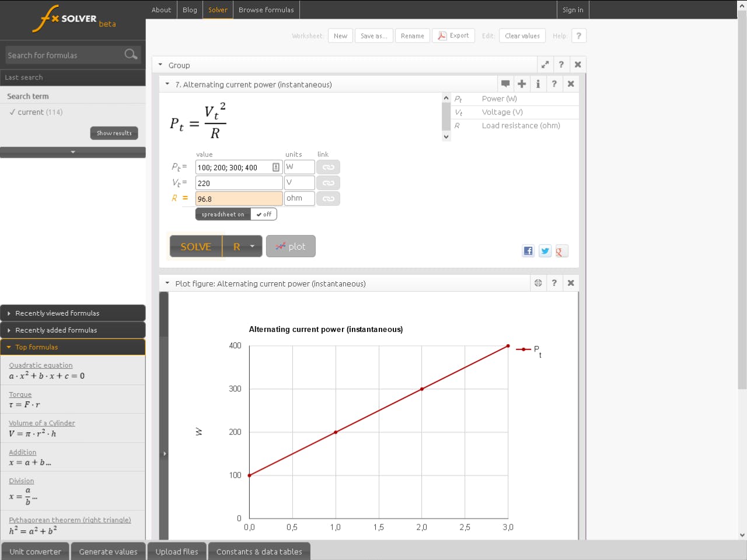
Task: Click Clear values button
Action: pyautogui.click(x=522, y=36)
